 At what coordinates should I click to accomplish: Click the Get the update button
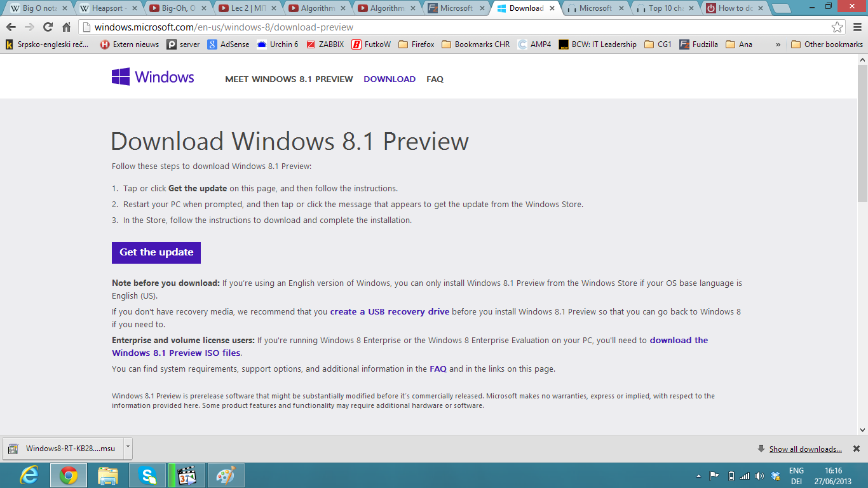tap(156, 252)
